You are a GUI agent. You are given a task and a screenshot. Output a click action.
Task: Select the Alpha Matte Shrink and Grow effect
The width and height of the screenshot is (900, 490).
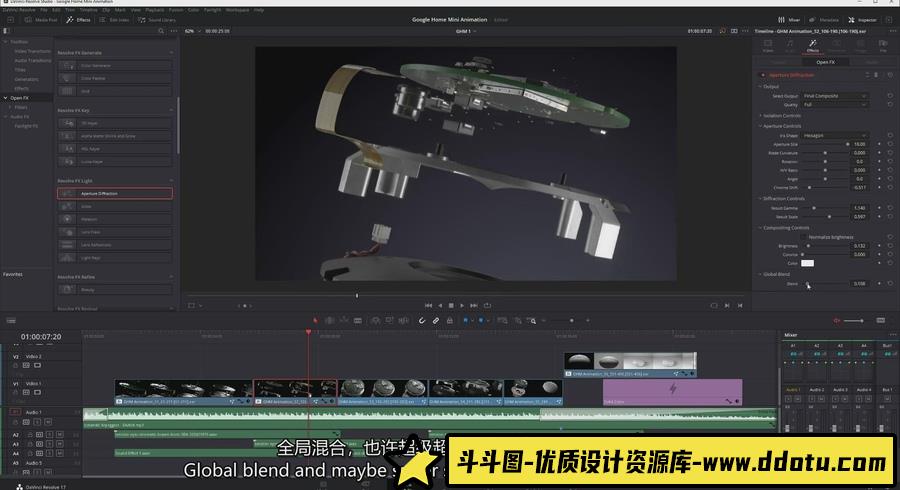click(115, 136)
